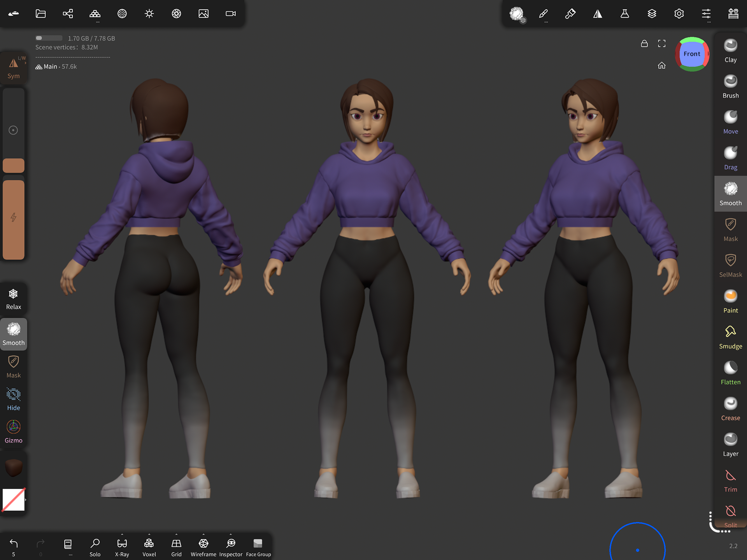Select the Flatten tool
This screenshot has height=560, width=747.
730,373
